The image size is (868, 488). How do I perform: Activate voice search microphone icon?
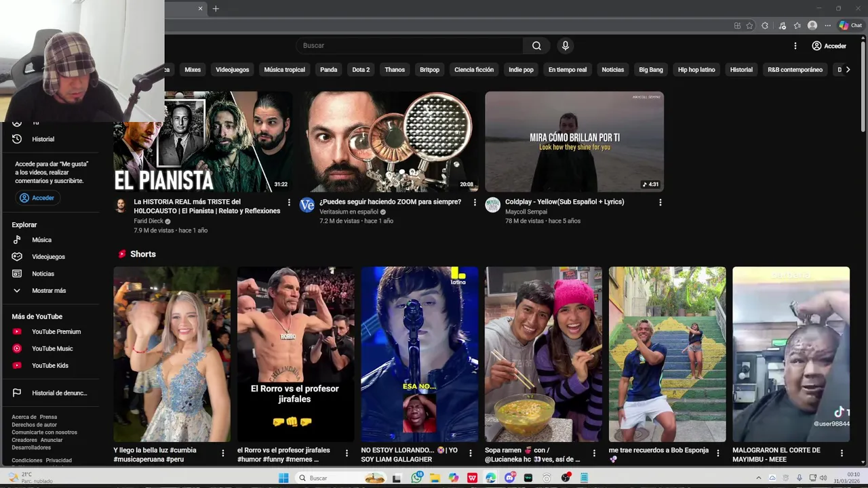tap(565, 45)
